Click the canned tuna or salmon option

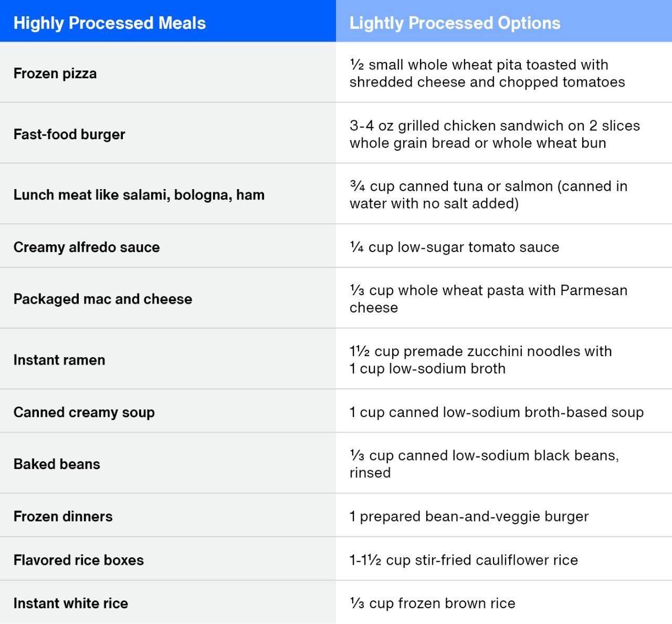pos(488,195)
